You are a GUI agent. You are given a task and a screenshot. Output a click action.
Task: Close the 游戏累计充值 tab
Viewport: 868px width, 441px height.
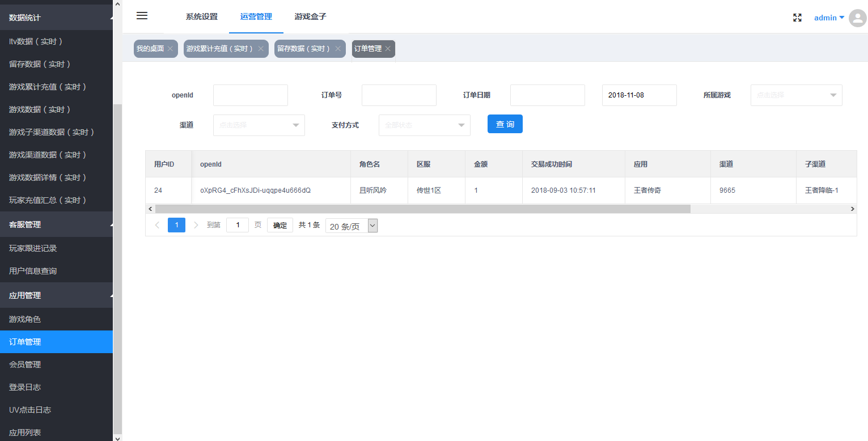pyautogui.click(x=261, y=49)
